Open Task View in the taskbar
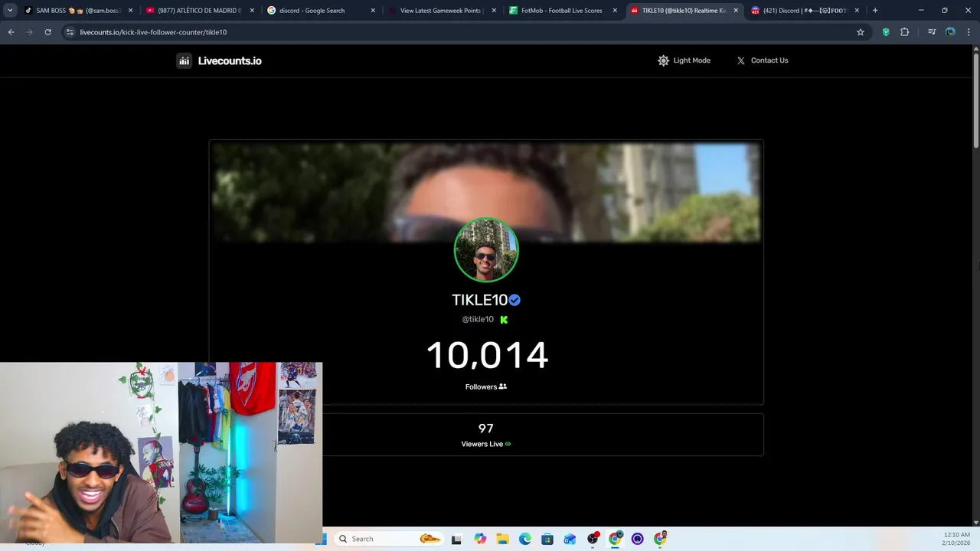980x551 pixels. point(457,539)
